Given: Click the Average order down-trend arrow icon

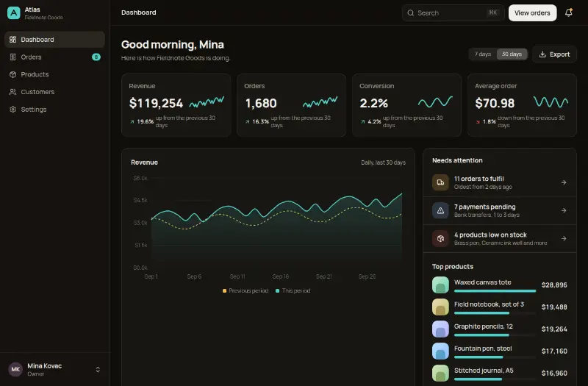Looking at the screenshot, I should (478, 121).
